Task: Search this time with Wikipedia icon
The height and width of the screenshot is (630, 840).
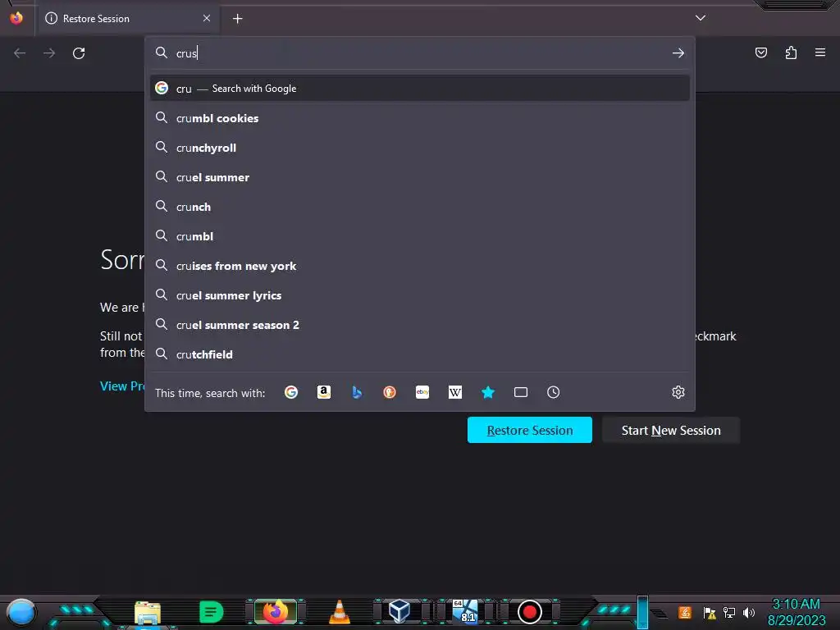Action: click(454, 392)
